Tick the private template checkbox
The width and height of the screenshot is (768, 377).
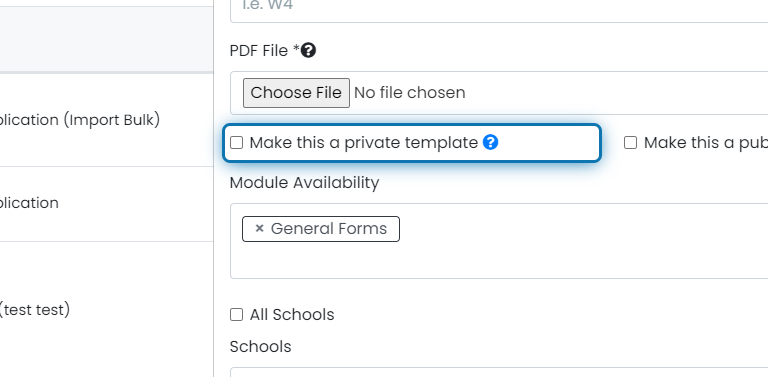coord(237,142)
